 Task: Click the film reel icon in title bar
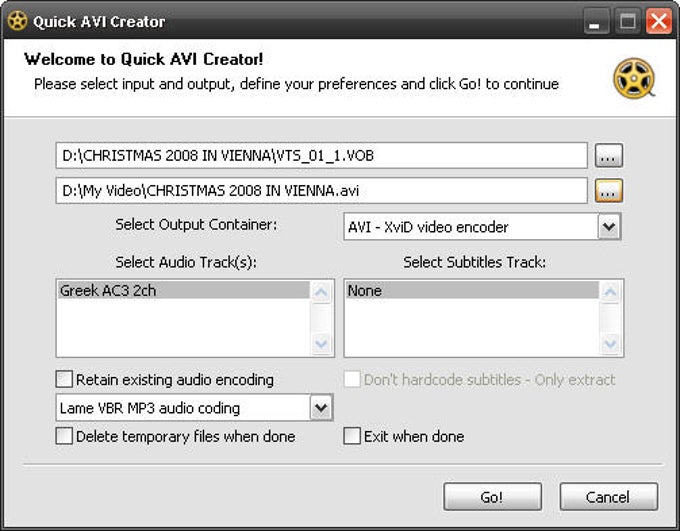coord(17,21)
